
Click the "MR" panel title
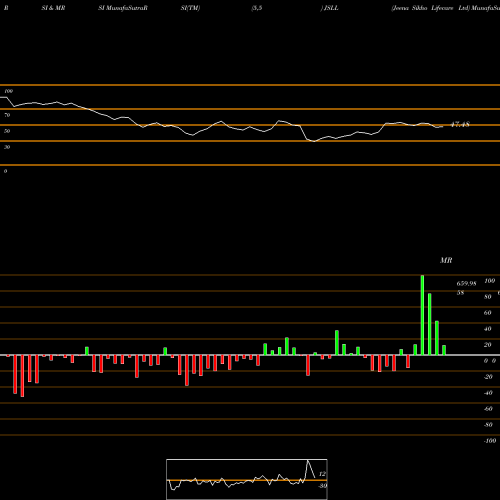point(446,260)
